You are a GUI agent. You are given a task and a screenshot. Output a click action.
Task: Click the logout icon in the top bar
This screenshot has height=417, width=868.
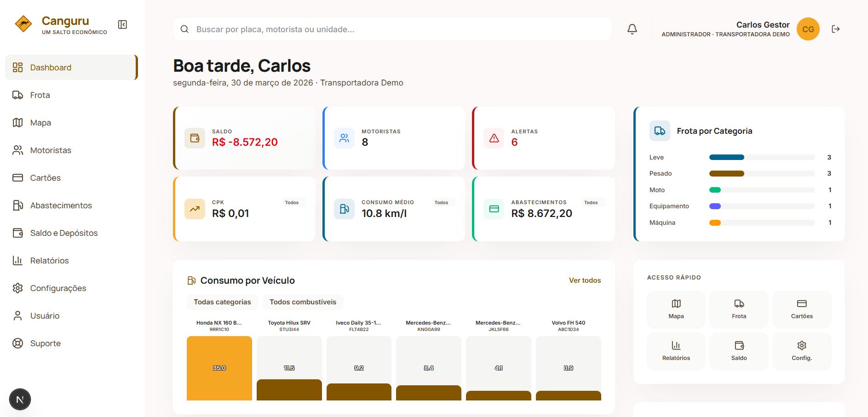(836, 29)
